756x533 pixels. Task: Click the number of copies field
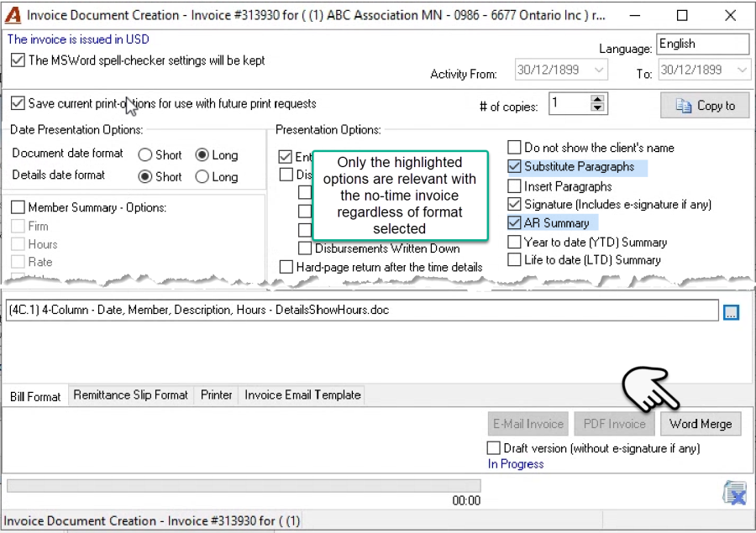[570, 103]
